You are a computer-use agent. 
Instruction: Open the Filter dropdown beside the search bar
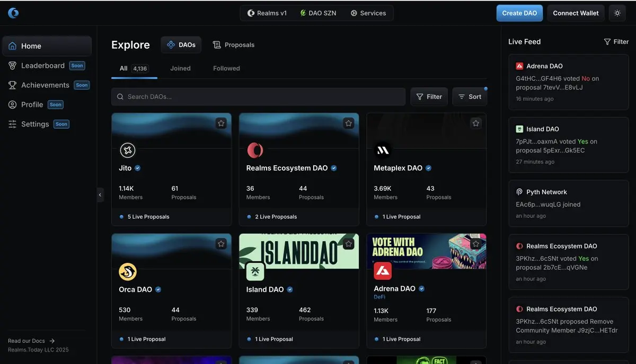pyautogui.click(x=429, y=97)
